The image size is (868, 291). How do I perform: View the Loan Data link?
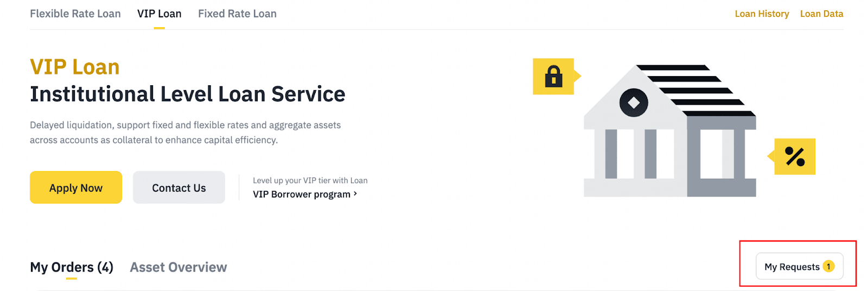coord(821,14)
